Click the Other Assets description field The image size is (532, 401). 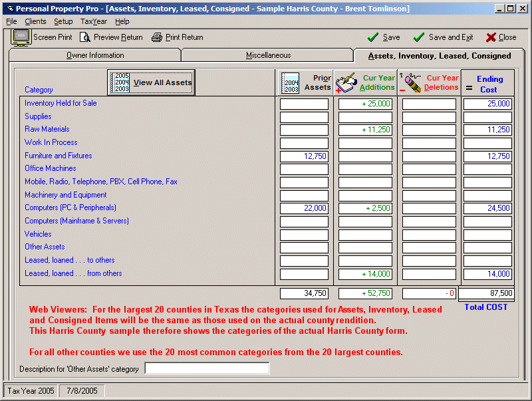(x=207, y=368)
